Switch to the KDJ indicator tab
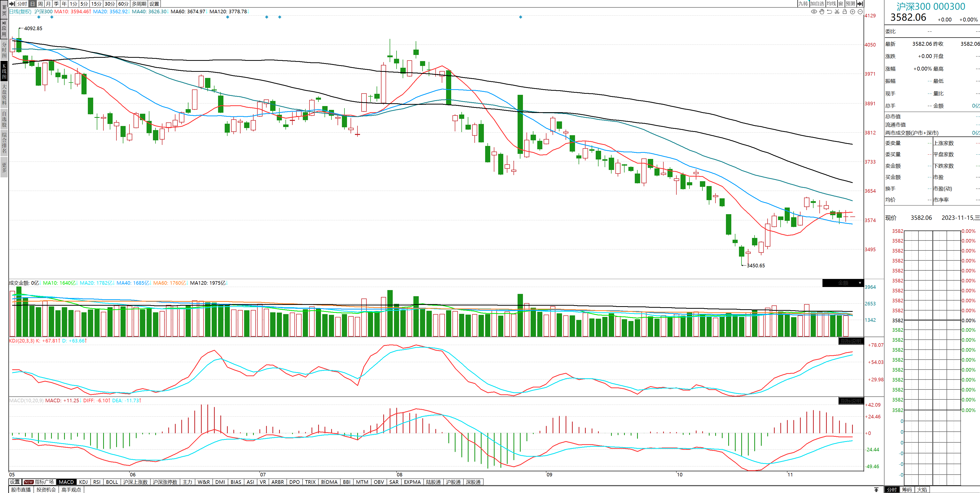The height and width of the screenshot is (493, 980). pyautogui.click(x=83, y=482)
